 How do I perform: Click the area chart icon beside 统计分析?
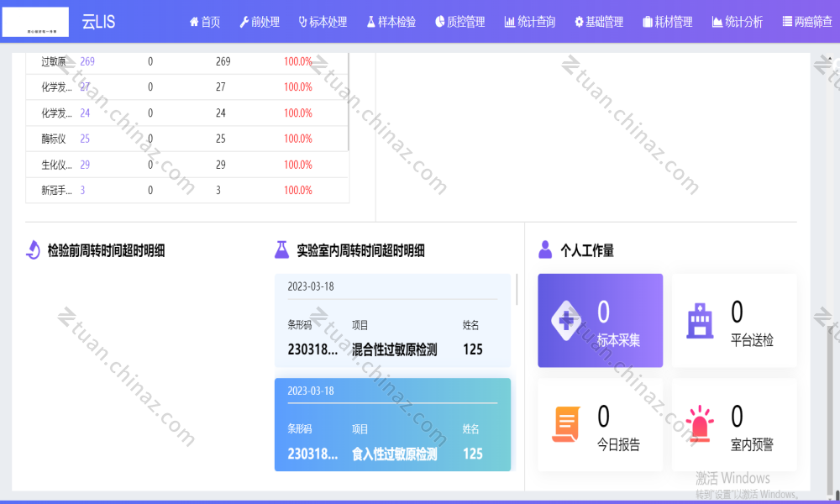pyautogui.click(x=717, y=22)
